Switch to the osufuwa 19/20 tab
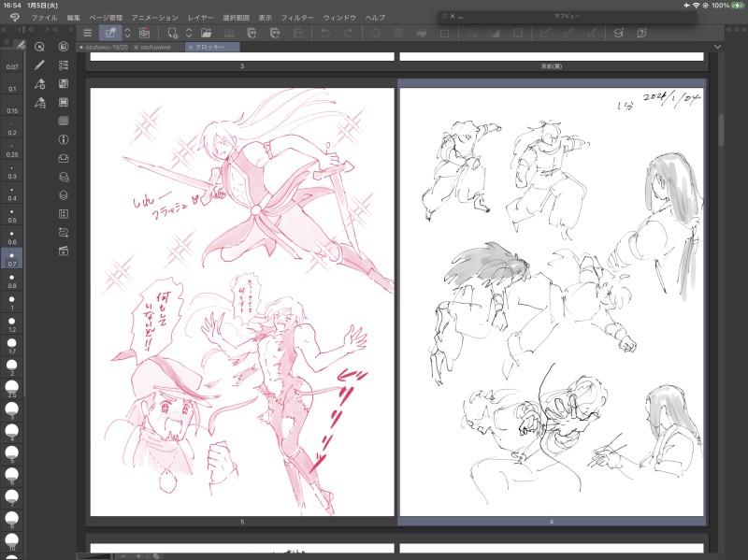The height and width of the screenshot is (560, 748). coord(104,48)
